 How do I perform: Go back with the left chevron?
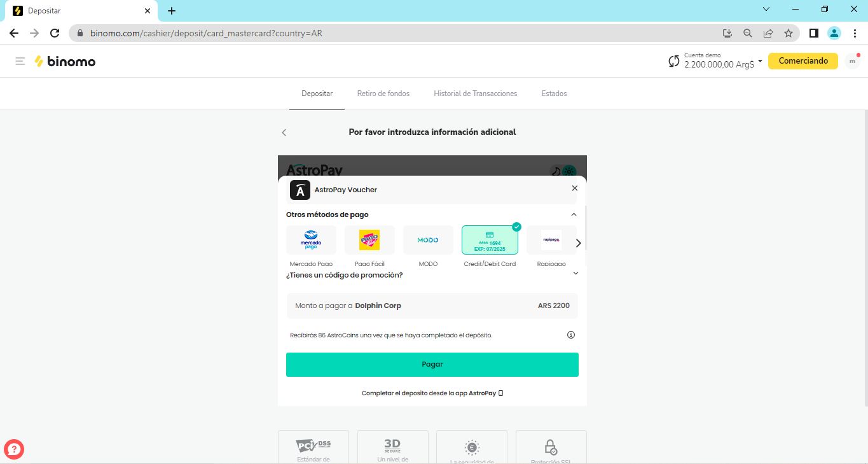click(284, 132)
